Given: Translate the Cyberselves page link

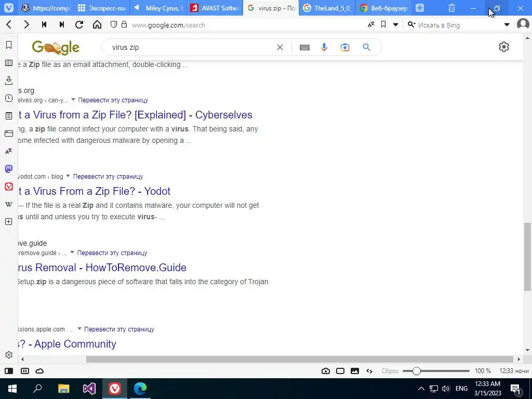Looking at the screenshot, I should [x=113, y=100].
